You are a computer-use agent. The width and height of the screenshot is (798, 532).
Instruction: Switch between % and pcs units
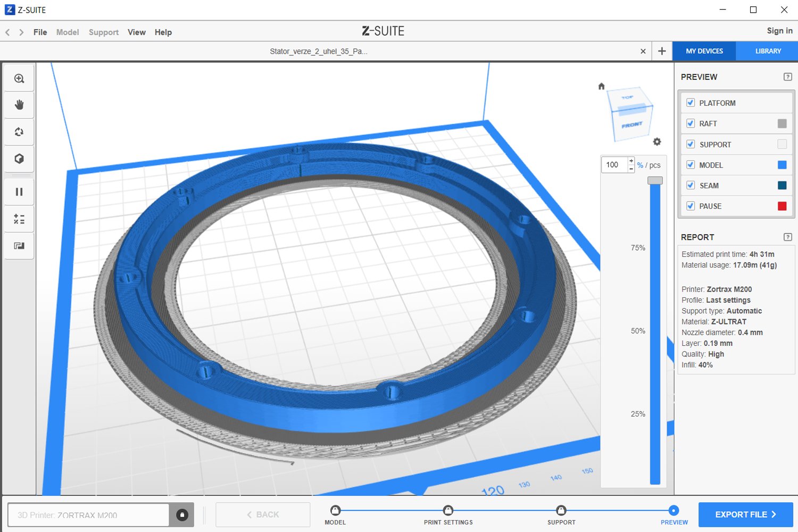(649, 165)
